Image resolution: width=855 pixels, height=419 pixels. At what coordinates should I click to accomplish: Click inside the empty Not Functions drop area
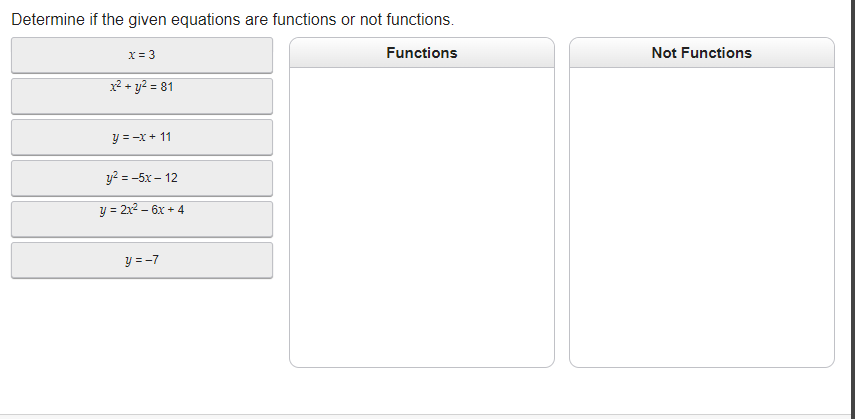click(x=702, y=217)
